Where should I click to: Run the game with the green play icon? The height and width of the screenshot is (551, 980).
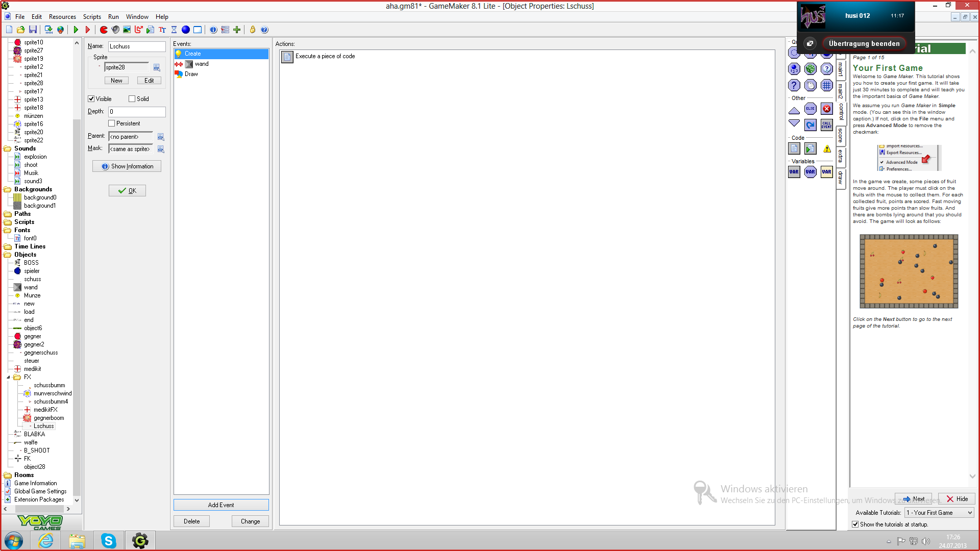point(76,30)
